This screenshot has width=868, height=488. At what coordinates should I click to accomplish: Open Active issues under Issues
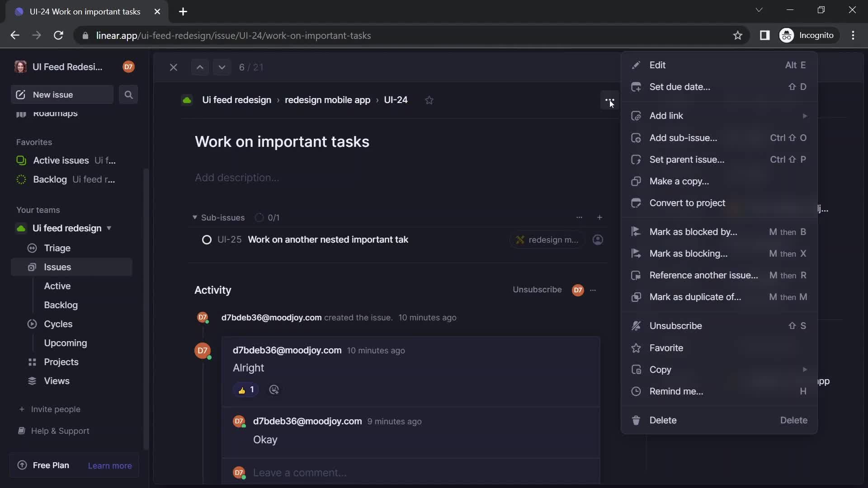(57, 286)
